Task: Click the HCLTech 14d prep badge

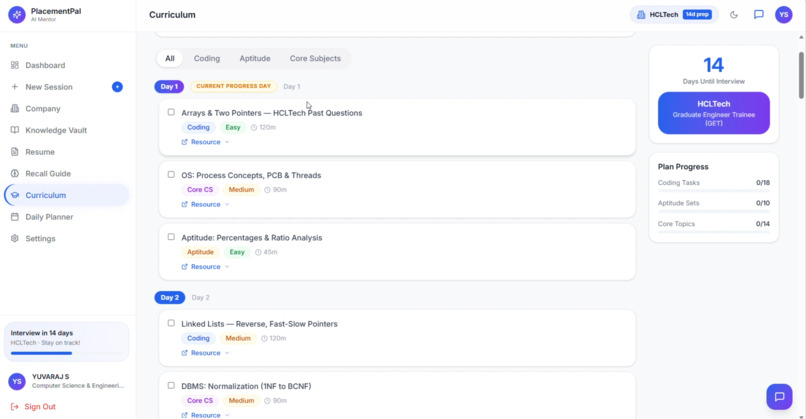Action: coord(674,15)
